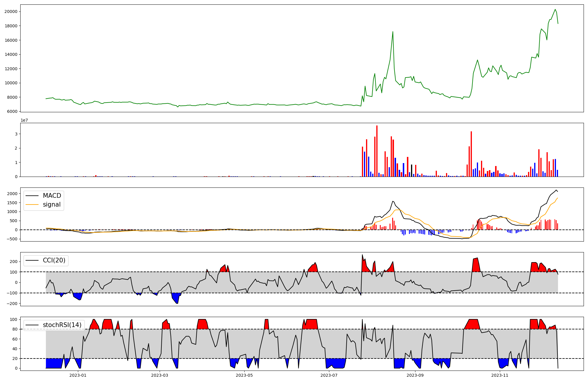588x382 pixels.
Task: Click the black MACD line swatch in legend
Action: (32, 196)
